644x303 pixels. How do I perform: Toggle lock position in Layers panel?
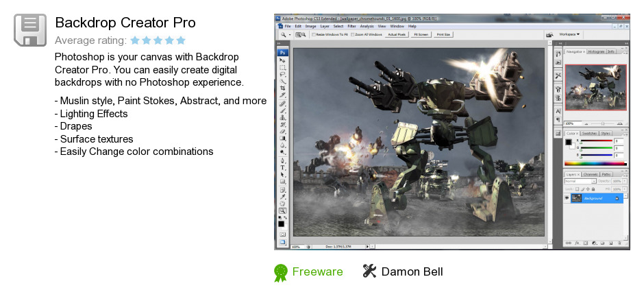[588, 189]
